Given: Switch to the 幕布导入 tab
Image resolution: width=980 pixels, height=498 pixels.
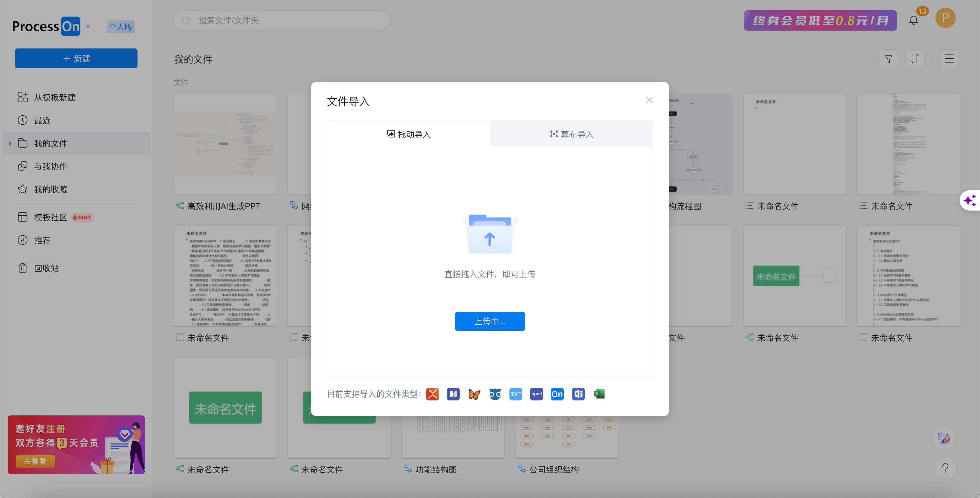Looking at the screenshot, I should click(571, 134).
